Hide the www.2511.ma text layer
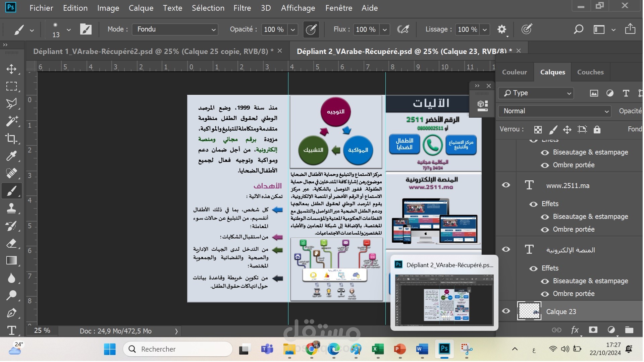This screenshot has width=644, height=362. pos(506,185)
